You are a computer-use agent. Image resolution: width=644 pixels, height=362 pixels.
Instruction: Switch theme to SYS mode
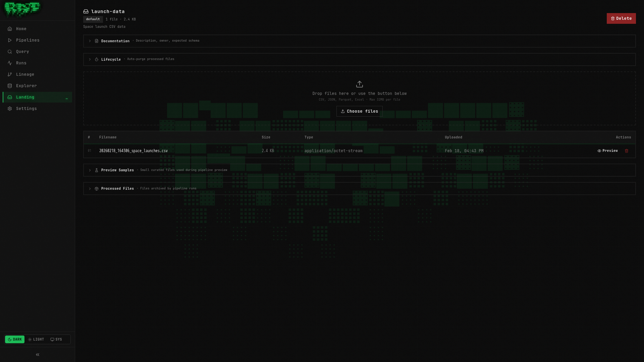click(56, 340)
